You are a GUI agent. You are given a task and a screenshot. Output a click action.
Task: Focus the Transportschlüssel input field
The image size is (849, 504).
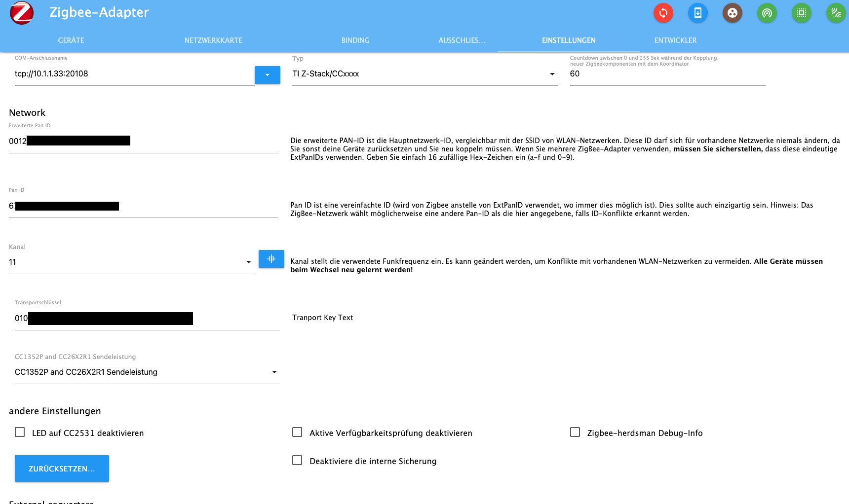click(x=148, y=319)
